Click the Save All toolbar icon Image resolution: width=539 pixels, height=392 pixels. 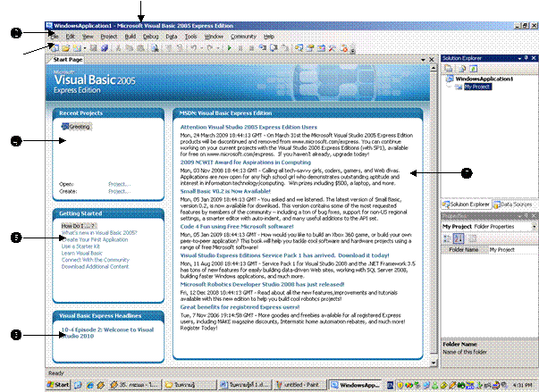pyautogui.click(x=105, y=48)
